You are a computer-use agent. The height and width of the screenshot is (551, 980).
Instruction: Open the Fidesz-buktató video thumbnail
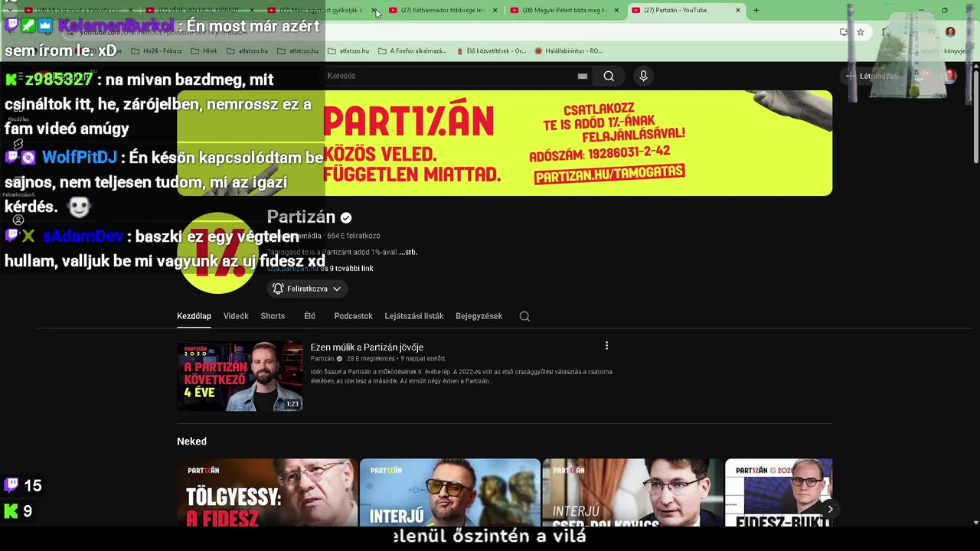pos(779,493)
